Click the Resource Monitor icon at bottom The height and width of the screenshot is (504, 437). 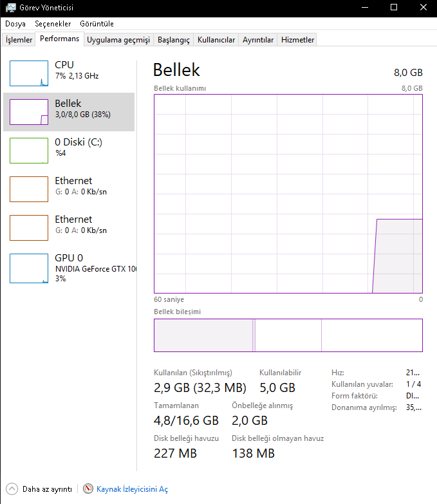click(x=88, y=489)
